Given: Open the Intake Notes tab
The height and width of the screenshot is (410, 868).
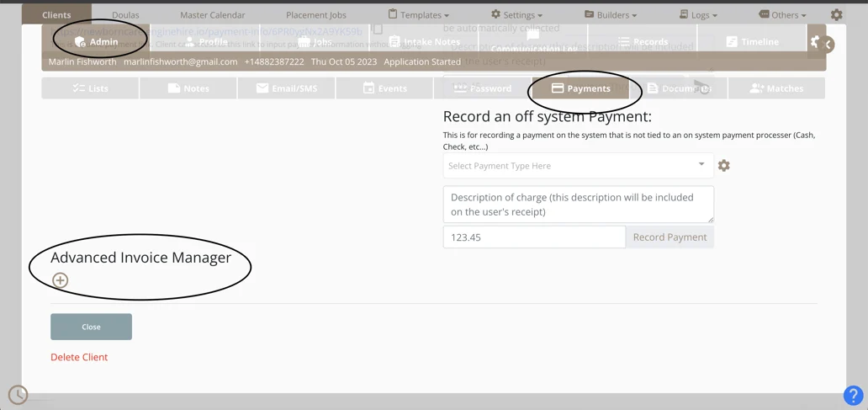Looking at the screenshot, I should 424,41.
